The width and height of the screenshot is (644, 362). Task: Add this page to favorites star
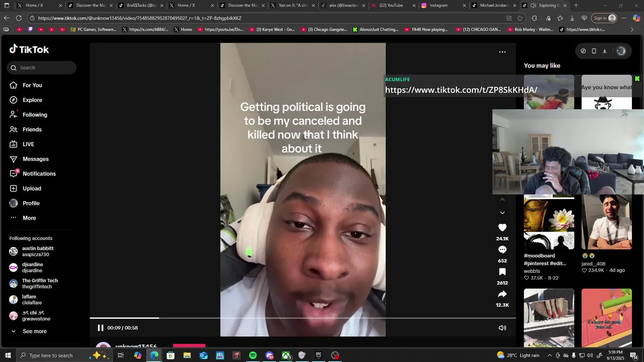(520, 18)
